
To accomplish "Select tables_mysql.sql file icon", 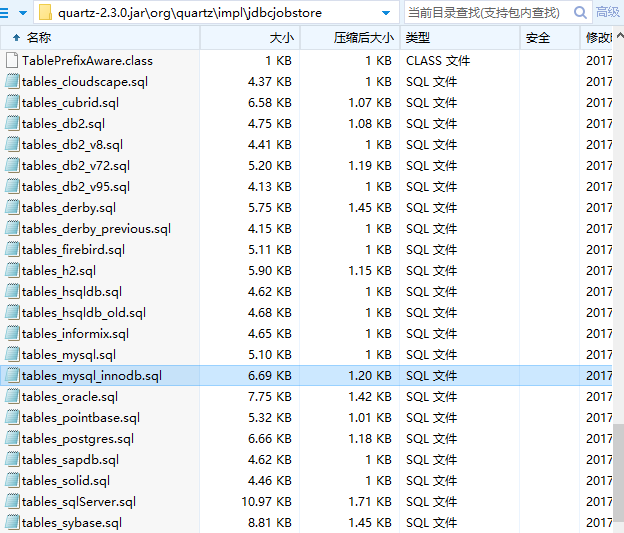I will (12, 355).
